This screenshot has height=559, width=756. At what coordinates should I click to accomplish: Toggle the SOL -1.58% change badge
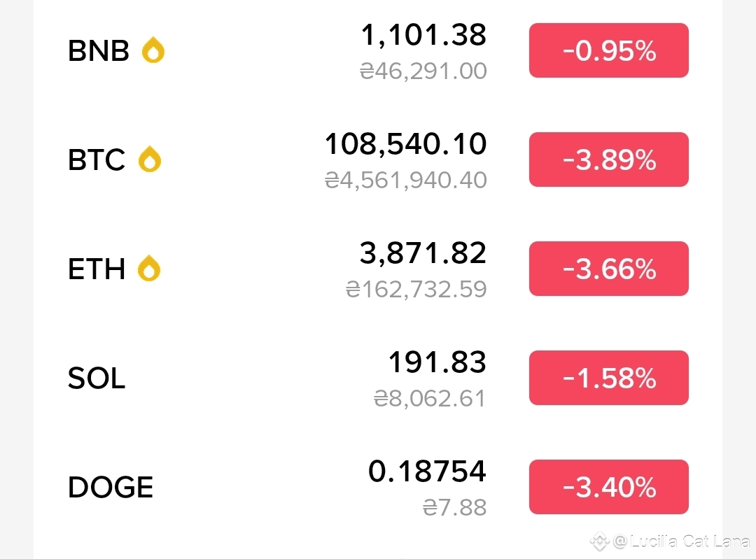(608, 378)
